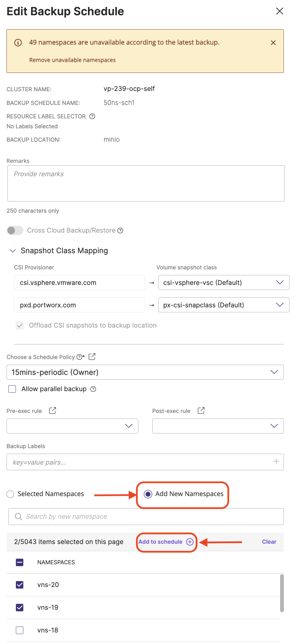The height and width of the screenshot is (644, 296).
Task: Uncheck the vns-20 namespace checkbox
Action: coord(20,585)
